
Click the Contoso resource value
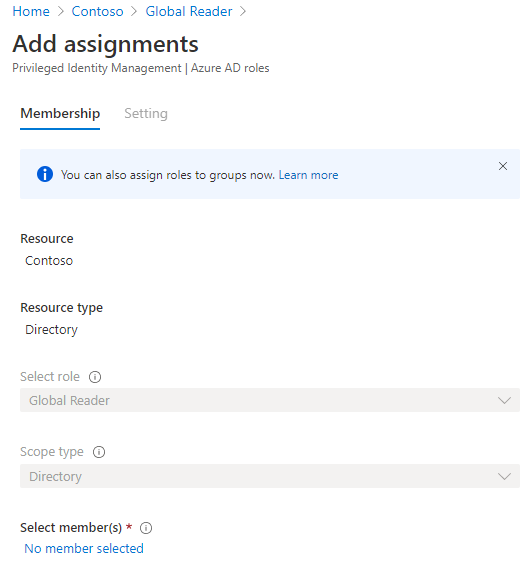point(49,261)
